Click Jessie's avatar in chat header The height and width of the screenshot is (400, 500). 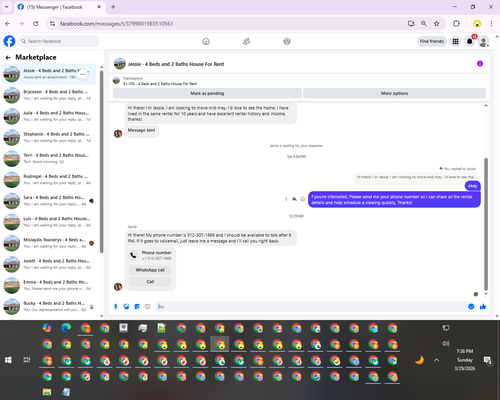click(x=120, y=64)
